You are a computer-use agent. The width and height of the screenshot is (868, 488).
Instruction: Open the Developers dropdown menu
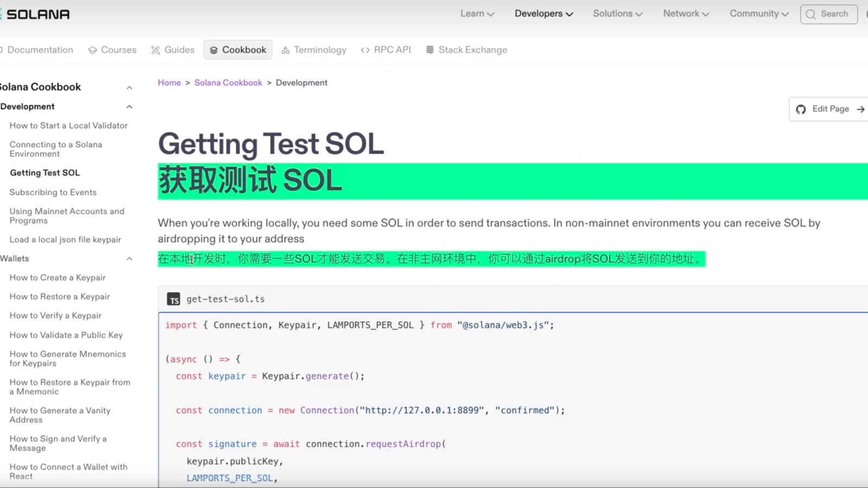pos(544,14)
